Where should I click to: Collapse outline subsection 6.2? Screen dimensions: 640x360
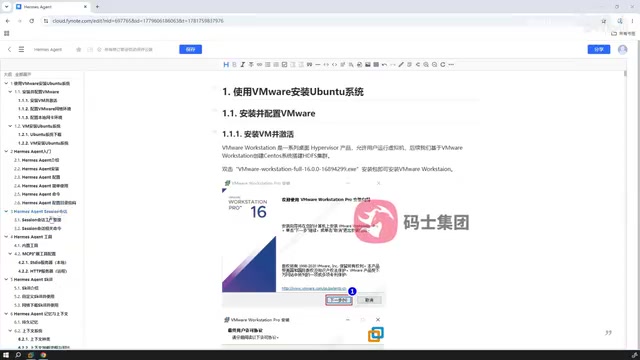click(10, 331)
